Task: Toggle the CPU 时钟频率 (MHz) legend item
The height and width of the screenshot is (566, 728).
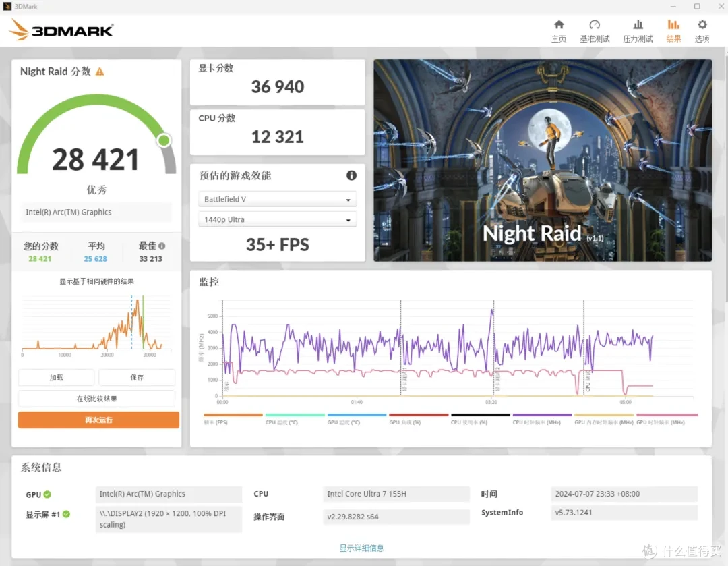Action: pyautogui.click(x=542, y=419)
